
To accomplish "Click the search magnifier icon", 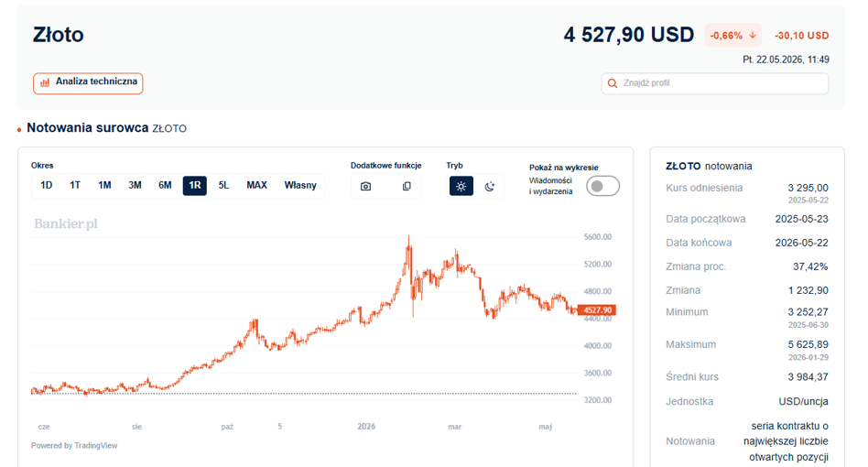I will point(613,83).
